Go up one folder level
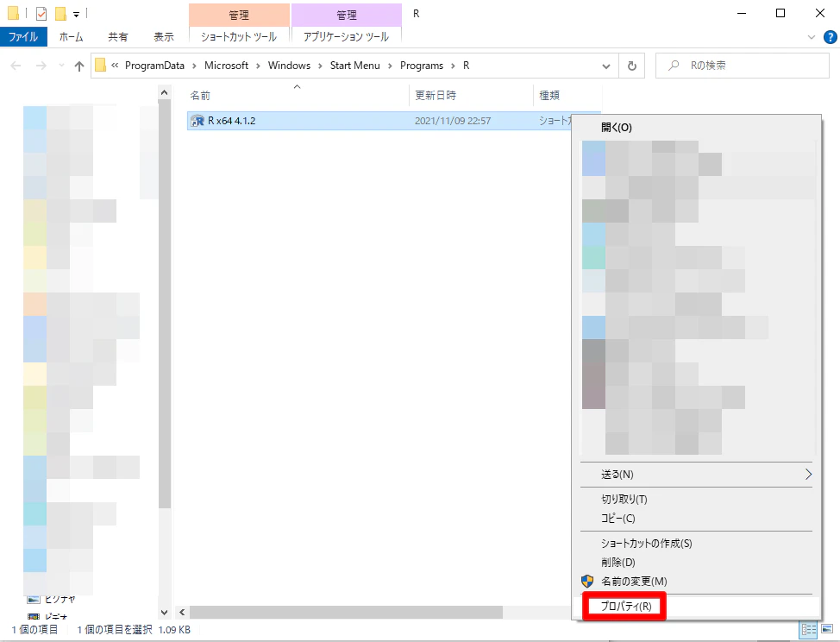The width and height of the screenshot is (840, 642). coord(79,66)
